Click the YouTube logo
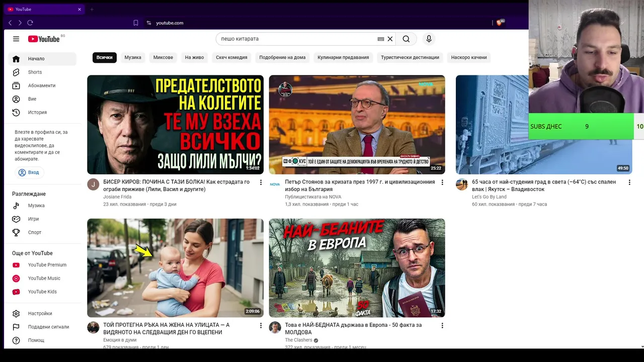The image size is (644, 362). click(44, 39)
